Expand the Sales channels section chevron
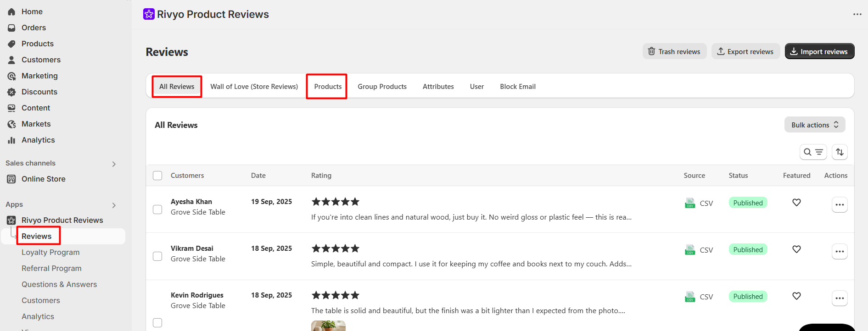This screenshot has width=868, height=331. coord(114,164)
